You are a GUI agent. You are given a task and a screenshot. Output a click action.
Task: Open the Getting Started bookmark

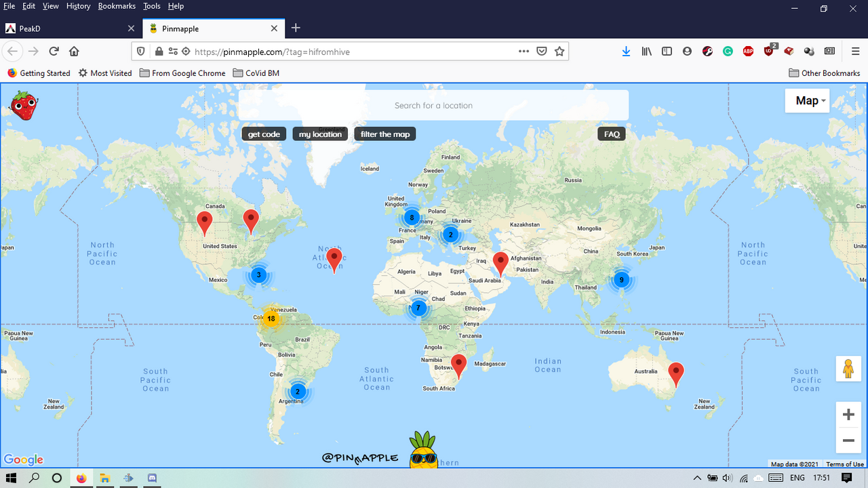tap(39, 73)
